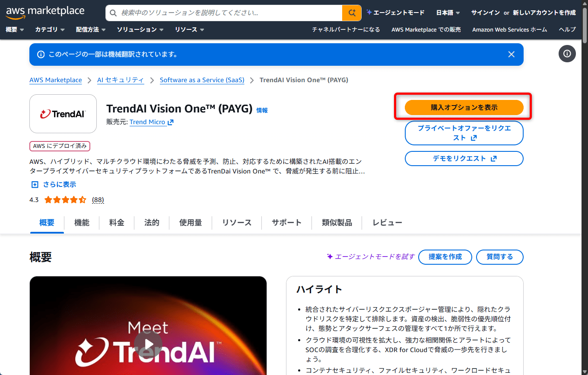The height and width of the screenshot is (375, 588).
Task: Click プライベートオファーをリクエスト button
Action: pyautogui.click(x=464, y=133)
